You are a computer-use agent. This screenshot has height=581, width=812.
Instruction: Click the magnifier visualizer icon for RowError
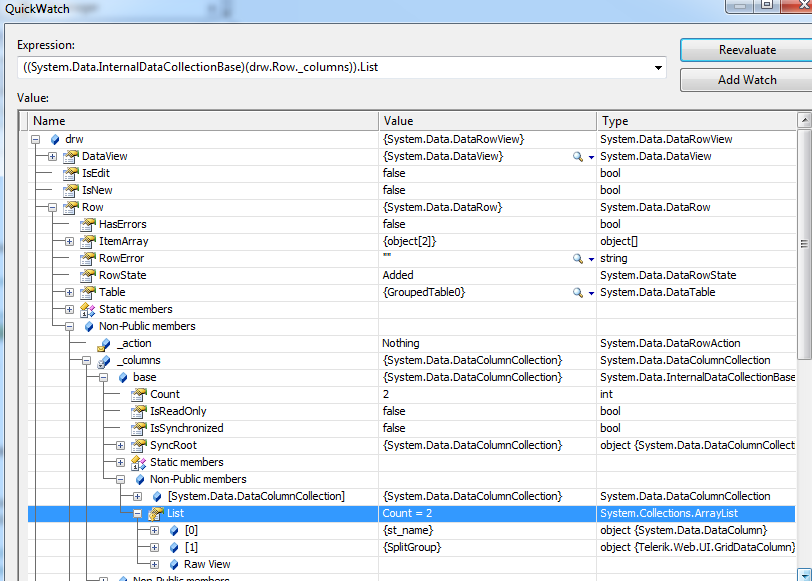pyautogui.click(x=577, y=259)
